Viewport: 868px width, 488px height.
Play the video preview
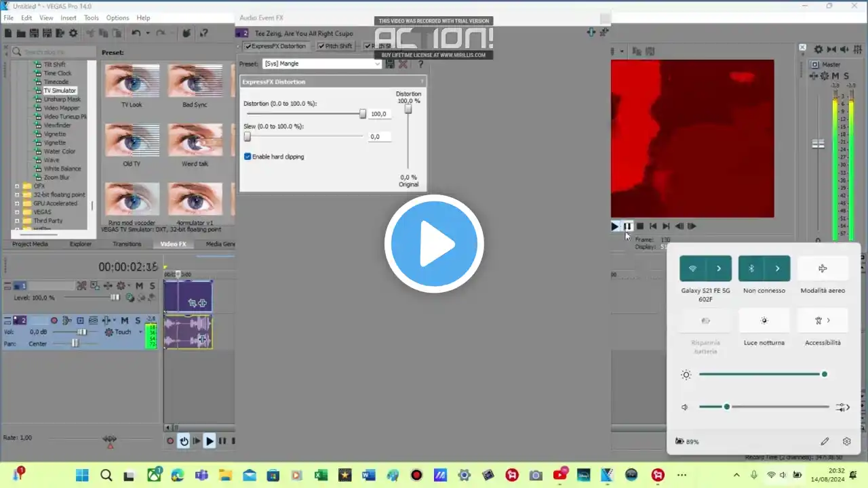pyautogui.click(x=615, y=226)
